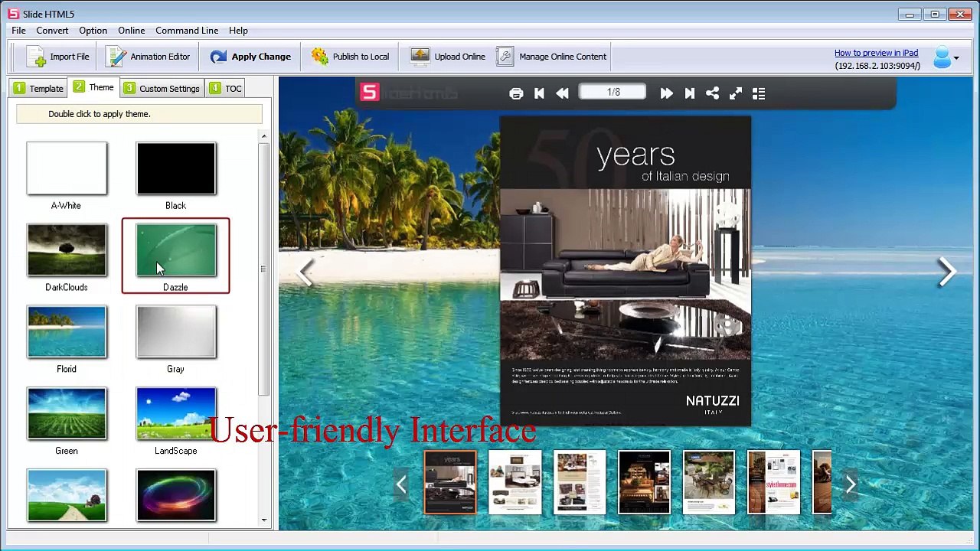This screenshot has height=551, width=980.
Task: Click the Apply Change button
Action: [250, 57]
